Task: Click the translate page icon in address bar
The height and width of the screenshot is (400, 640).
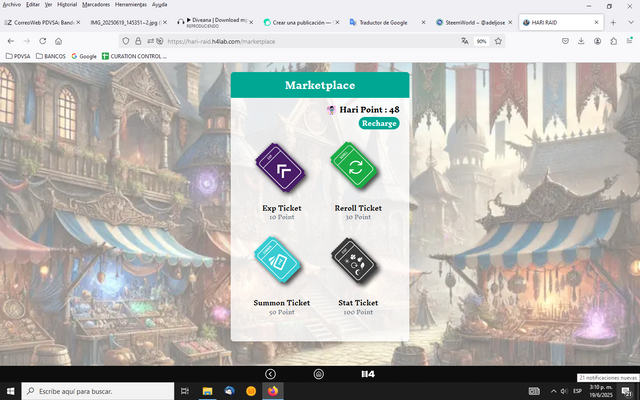Action: tap(464, 41)
